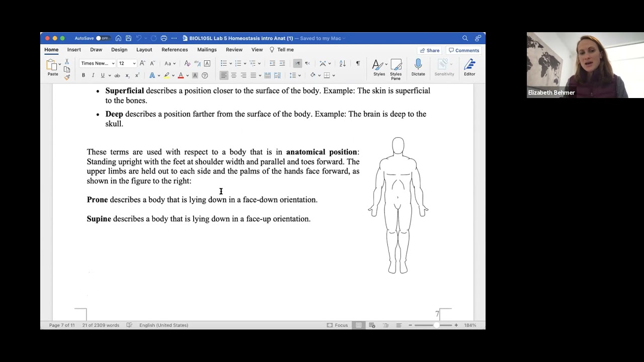Open the Styles Pane
Screen dimensions: 644x362
click(396, 69)
